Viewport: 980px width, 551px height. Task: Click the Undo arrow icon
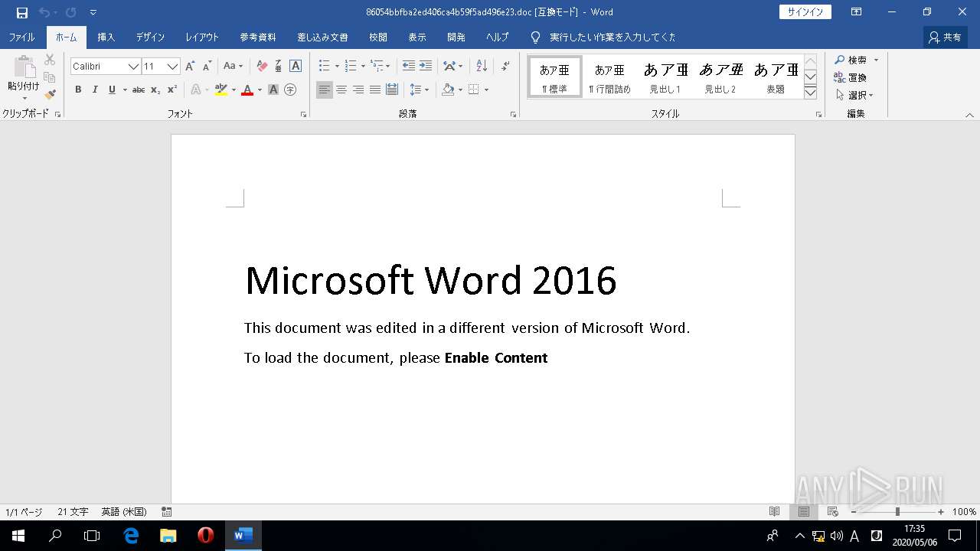tap(44, 12)
